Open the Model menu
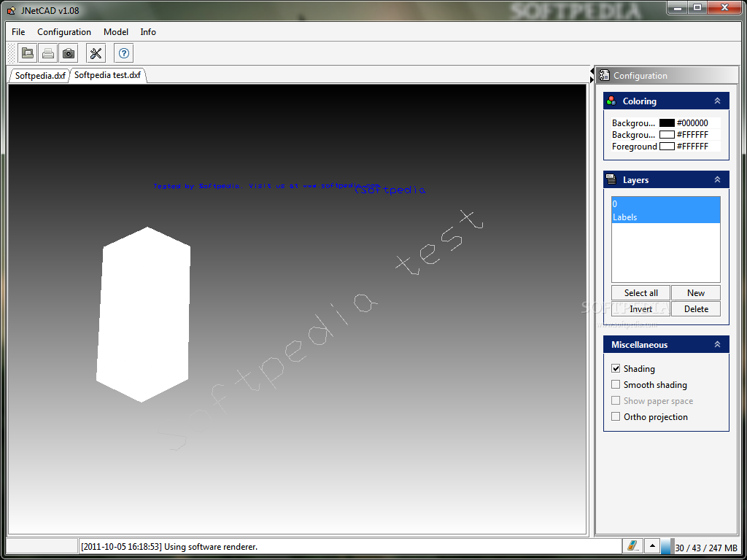Viewport: 747px width, 560px height. [x=116, y=32]
